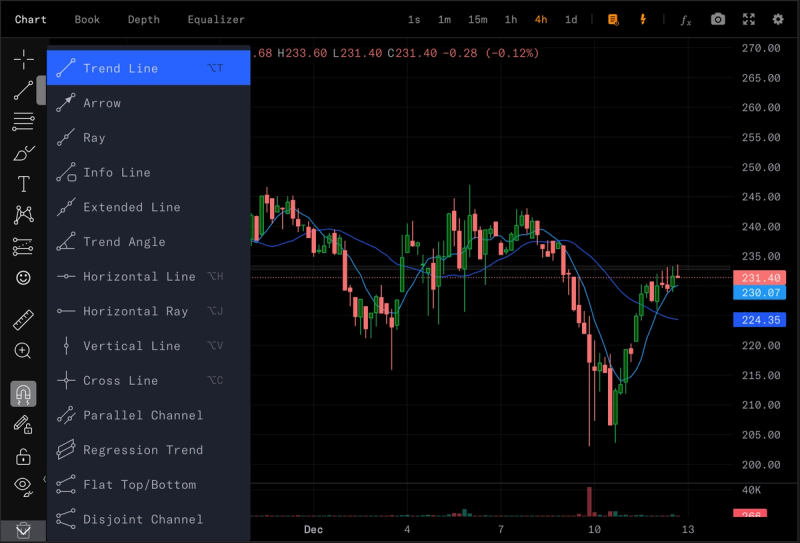The width and height of the screenshot is (800, 543).
Task: Choose Vertical Line tool
Action: coord(148,345)
